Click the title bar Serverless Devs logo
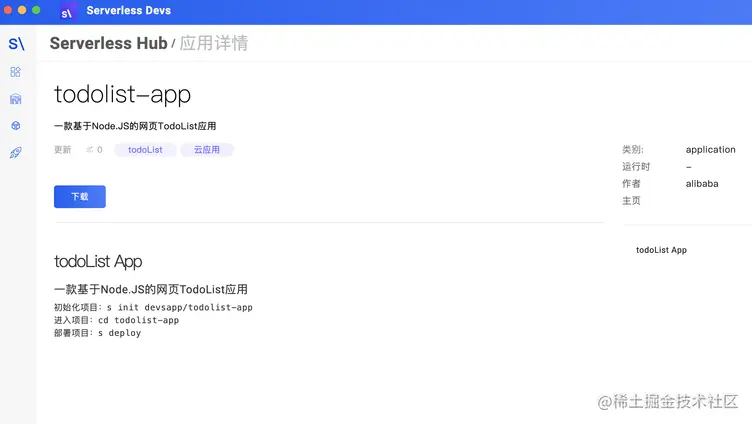The height and width of the screenshot is (424, 752). [66, 12]
